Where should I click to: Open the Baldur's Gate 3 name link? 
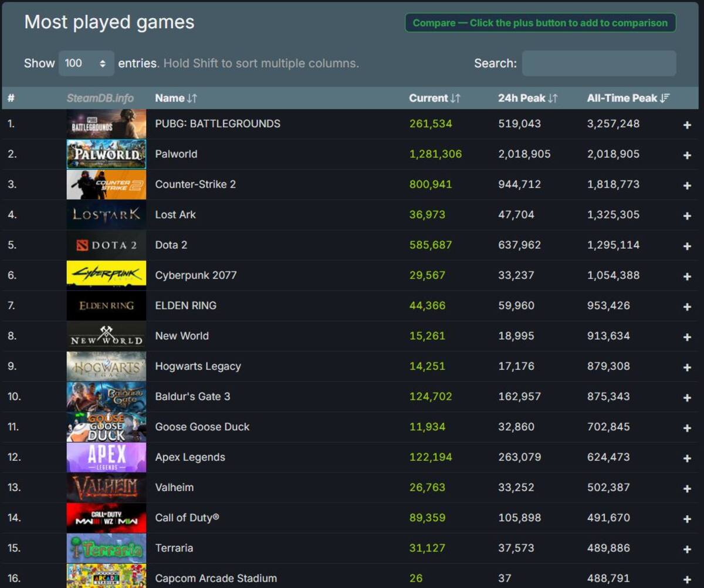coord(192,397)
